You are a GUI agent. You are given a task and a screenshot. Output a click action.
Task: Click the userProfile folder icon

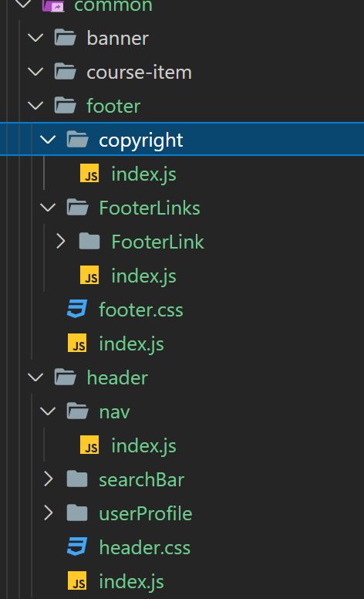coord(77,513)
